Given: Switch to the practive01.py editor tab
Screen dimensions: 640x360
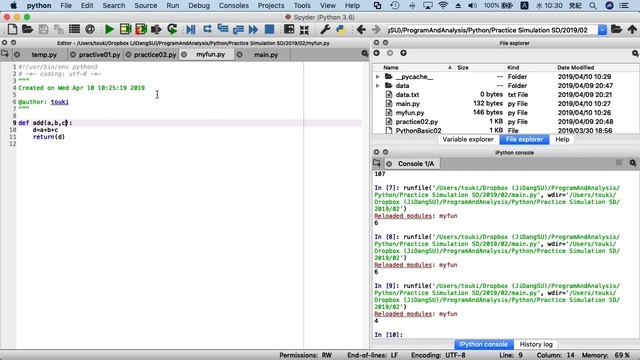Looking at the screenshot, I should pos(99,55).
